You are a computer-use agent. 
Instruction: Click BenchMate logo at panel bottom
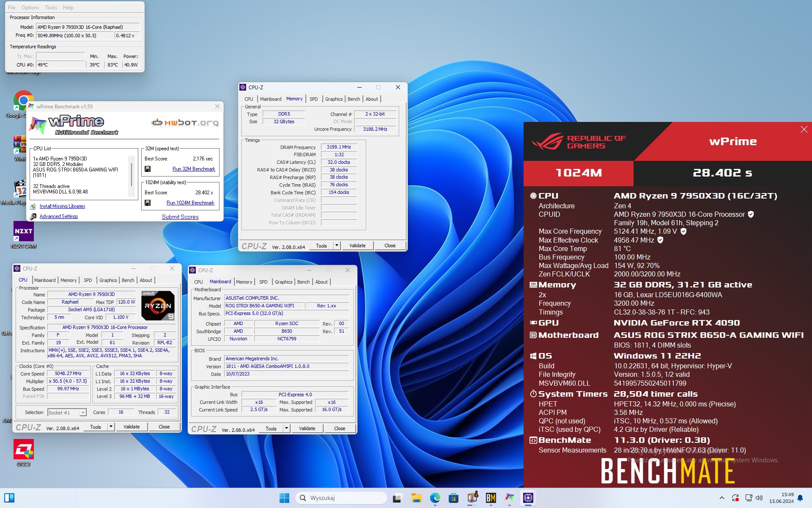668,471
